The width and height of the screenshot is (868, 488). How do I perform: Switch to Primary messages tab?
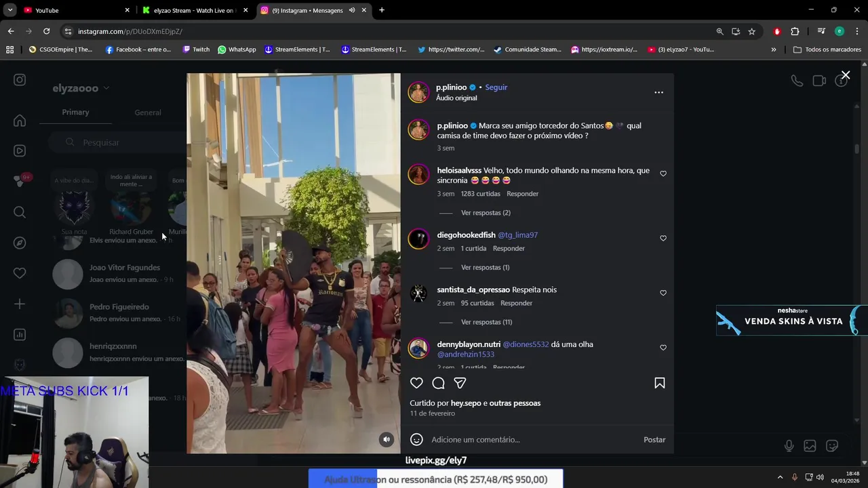point(75,113)
